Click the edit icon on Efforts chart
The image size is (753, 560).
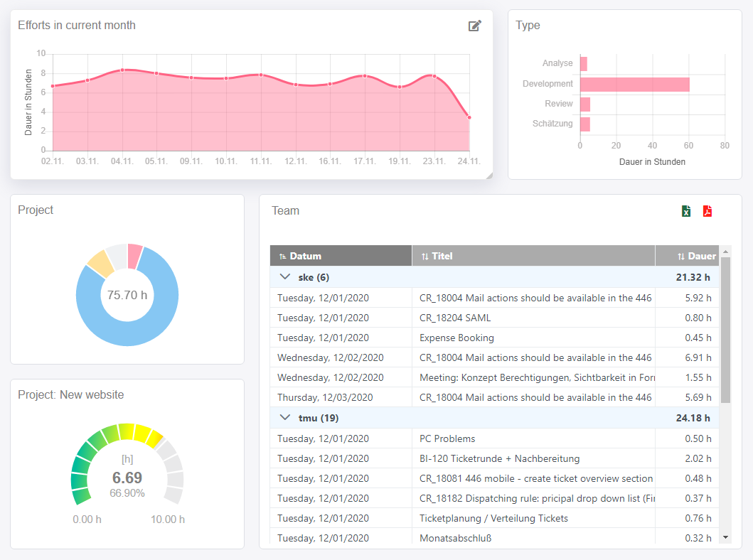click(x=475, y=26)
